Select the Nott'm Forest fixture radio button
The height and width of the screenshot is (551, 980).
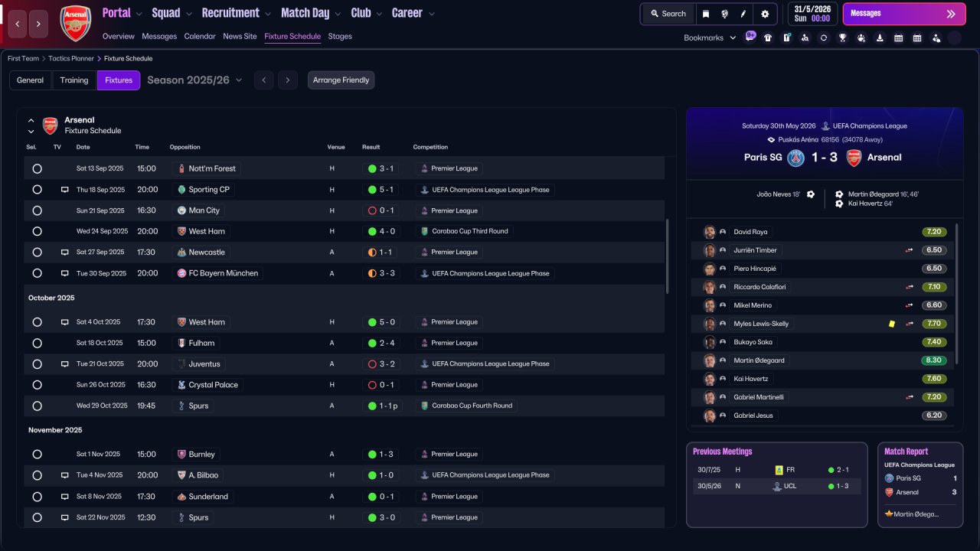tap(37, 168)
